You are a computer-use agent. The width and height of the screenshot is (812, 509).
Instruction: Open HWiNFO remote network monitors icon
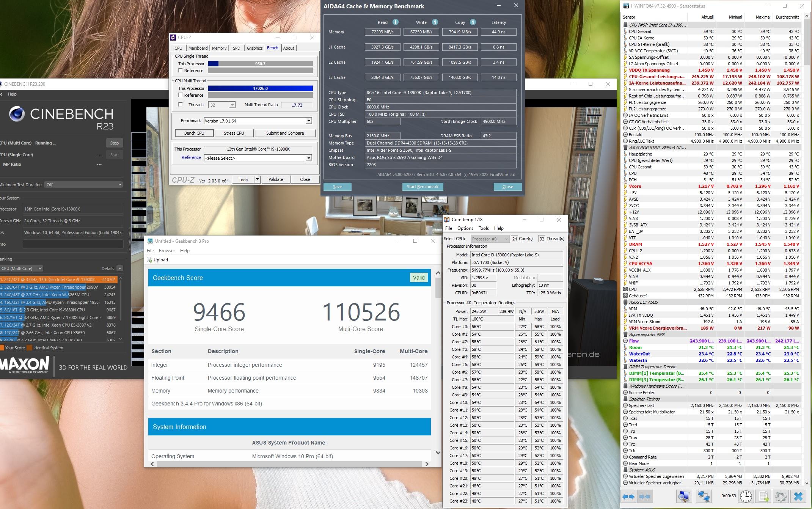(x=704, y=496)
